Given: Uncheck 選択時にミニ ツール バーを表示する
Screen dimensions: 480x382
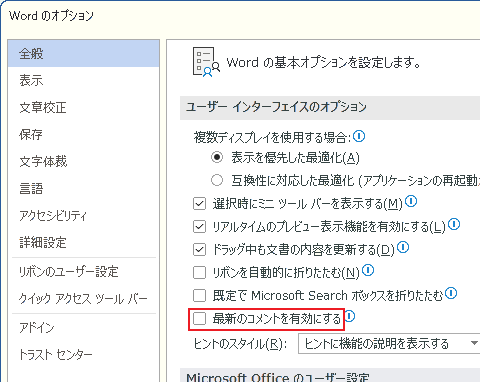Looking at the screenshot, I should (x=199, y=203).
